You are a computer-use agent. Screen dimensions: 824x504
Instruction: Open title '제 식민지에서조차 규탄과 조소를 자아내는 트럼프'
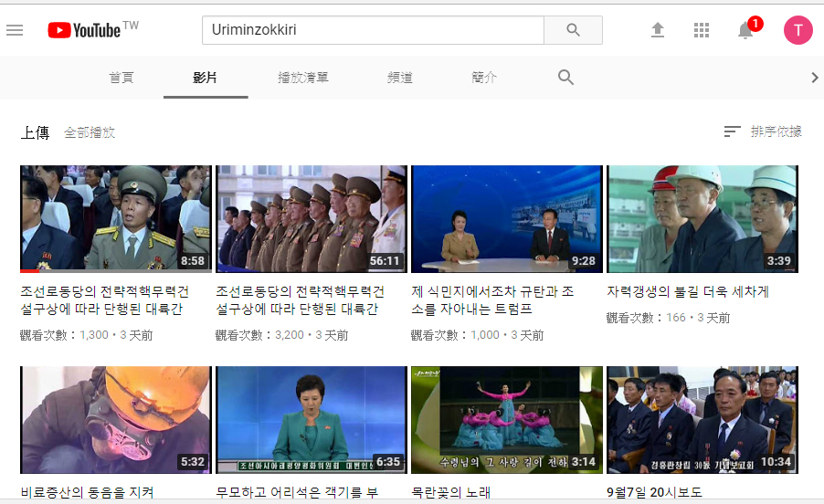pos(492,299)
